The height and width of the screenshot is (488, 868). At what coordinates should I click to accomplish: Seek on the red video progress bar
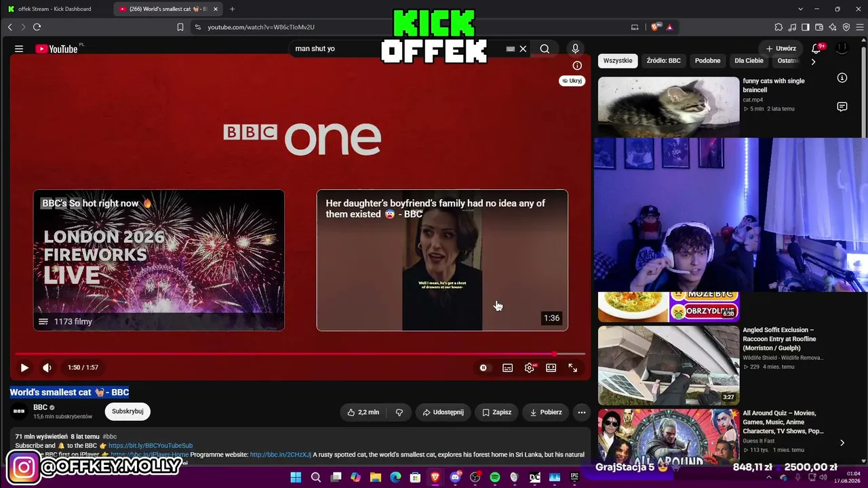(300, 354)
